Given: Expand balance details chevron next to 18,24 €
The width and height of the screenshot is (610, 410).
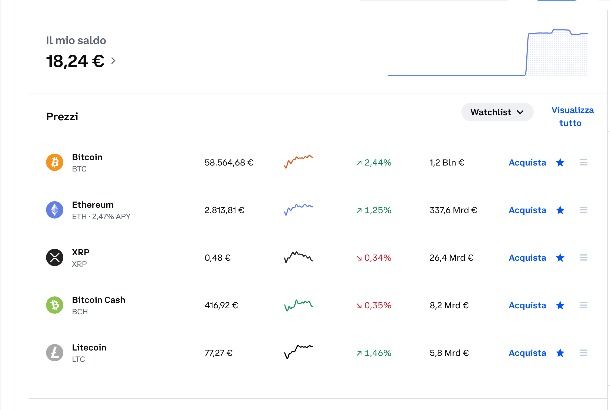Looking at the screenshot, I should coord(113,61).
